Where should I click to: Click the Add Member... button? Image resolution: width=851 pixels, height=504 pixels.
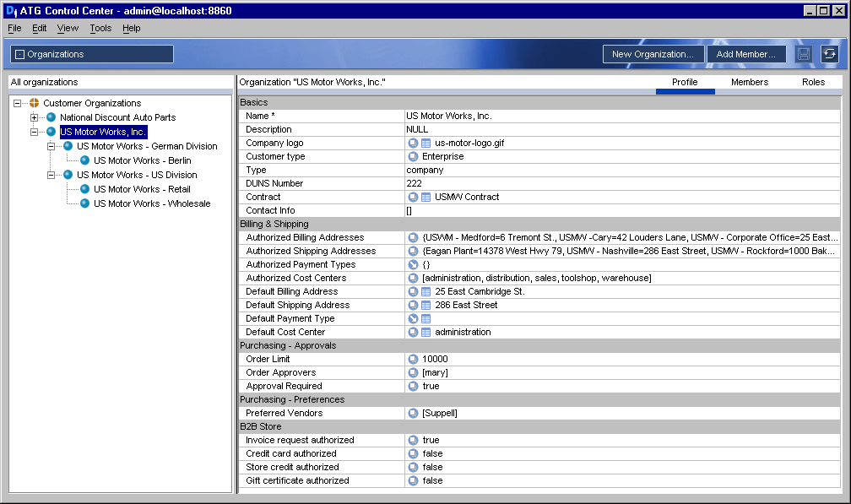point(745,54)
